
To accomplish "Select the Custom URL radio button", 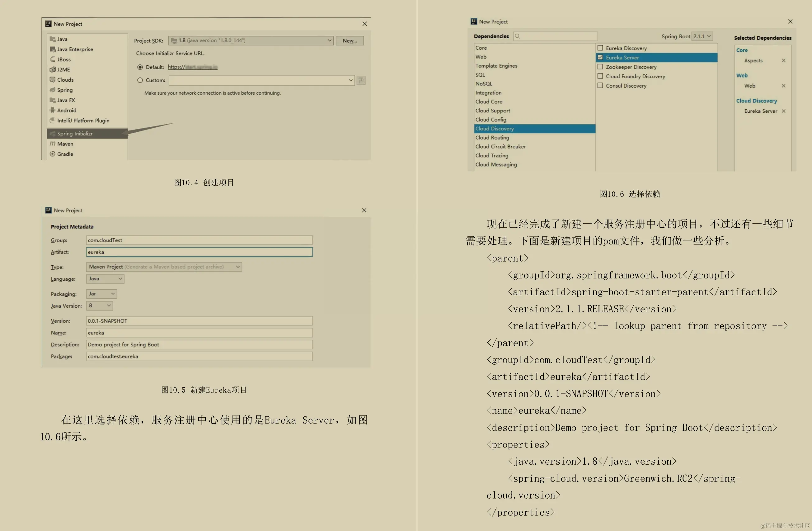I will click(140, 80).
